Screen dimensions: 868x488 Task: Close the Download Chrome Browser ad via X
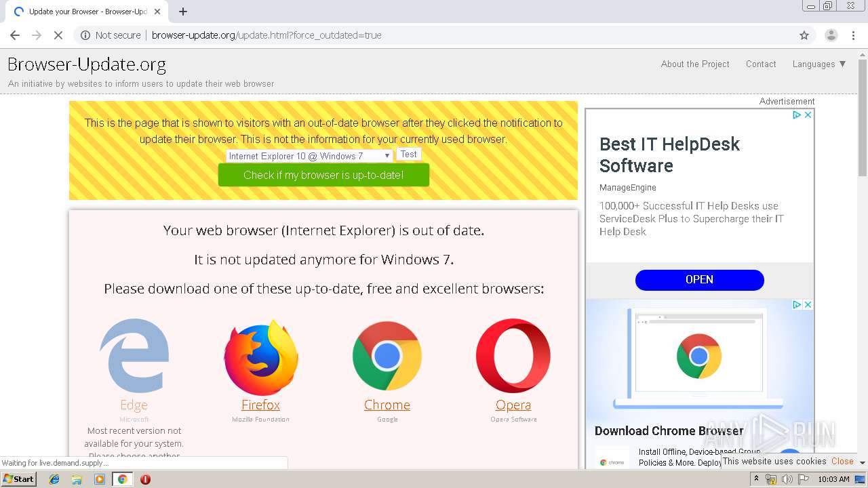click(x=808, y=305)
